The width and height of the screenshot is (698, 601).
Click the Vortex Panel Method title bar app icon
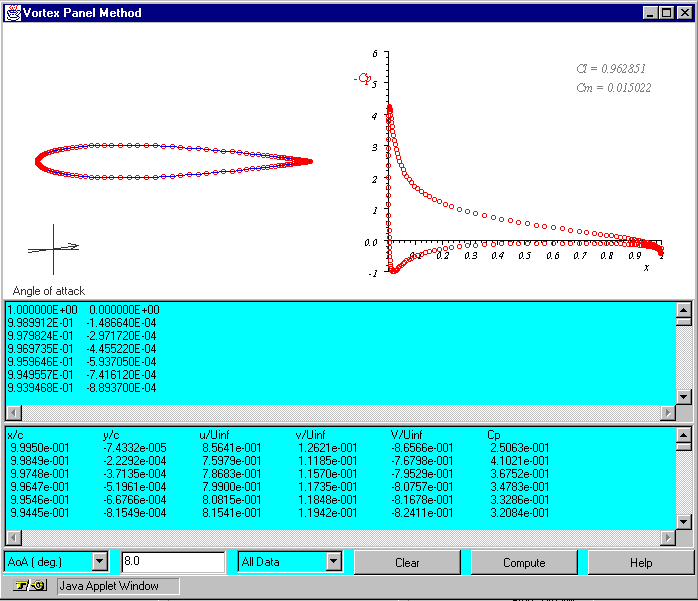tap(12, 13)
